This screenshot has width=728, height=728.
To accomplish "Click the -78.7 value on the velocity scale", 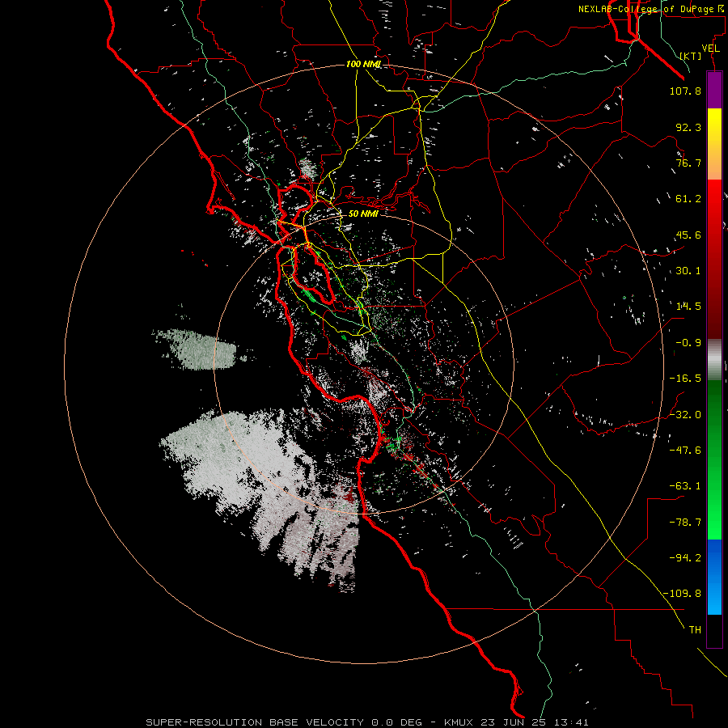I will 685,523.
